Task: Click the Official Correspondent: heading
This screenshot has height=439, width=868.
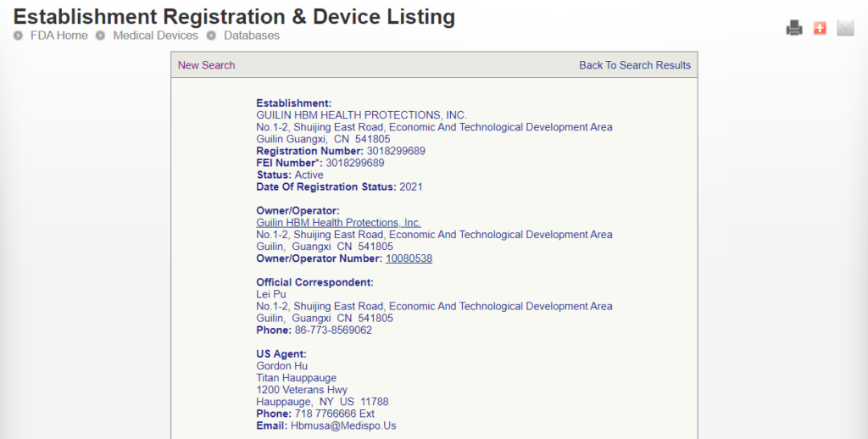Action: click(314, 282)
